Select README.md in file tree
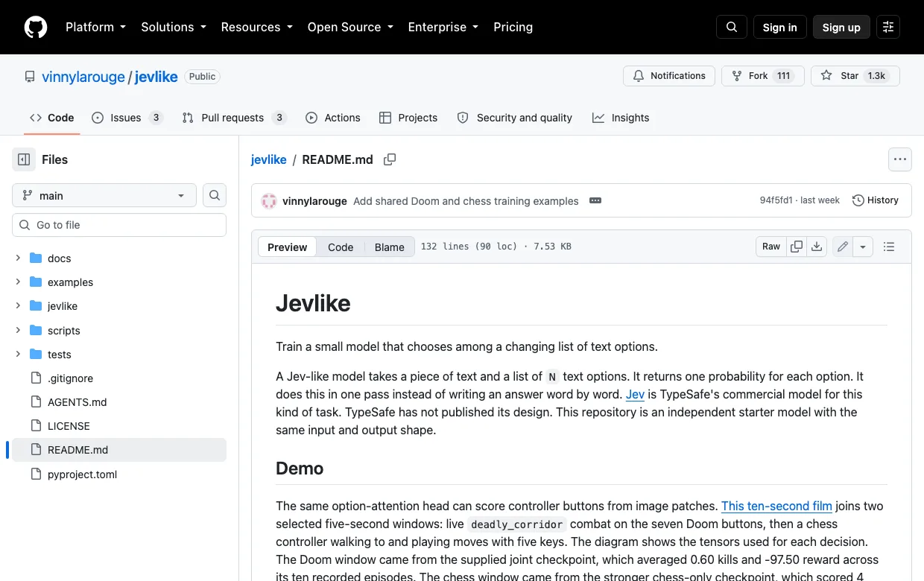The image size is (924, 581). coord(119,450)
